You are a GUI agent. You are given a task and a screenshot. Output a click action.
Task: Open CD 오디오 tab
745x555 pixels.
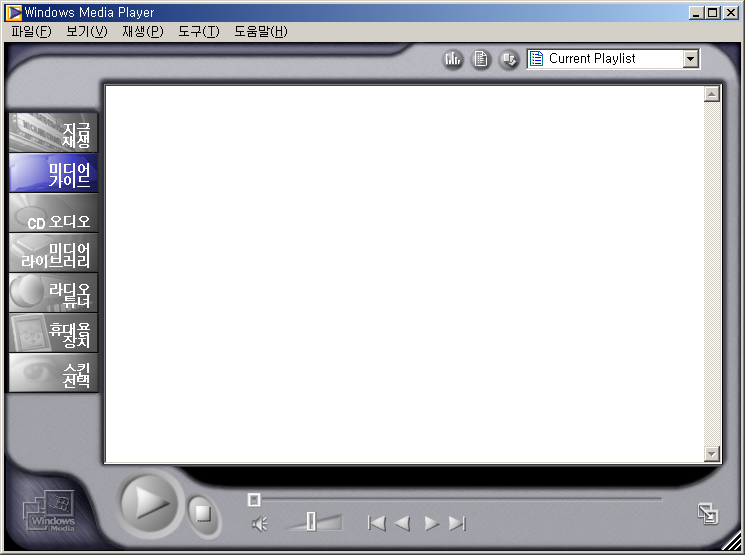(53, 212)
